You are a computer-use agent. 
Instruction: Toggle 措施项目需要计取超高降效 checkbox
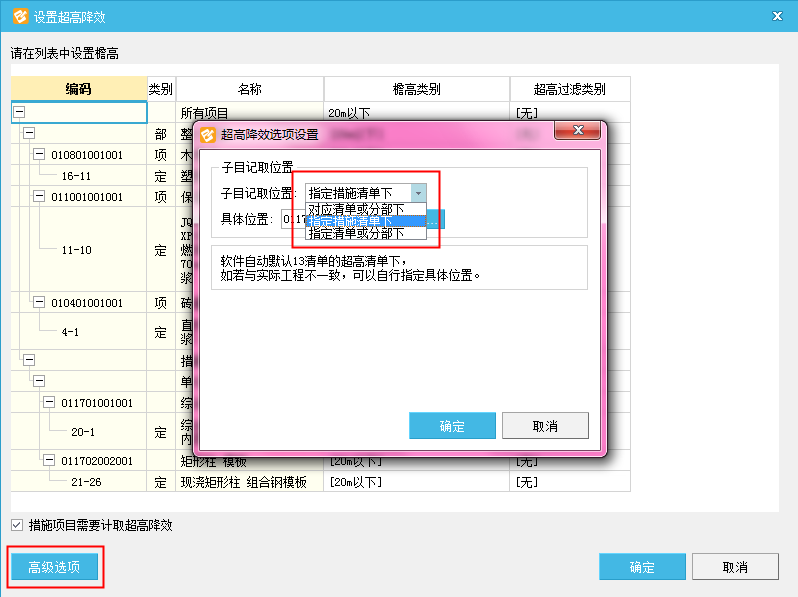tap(17, 525)
